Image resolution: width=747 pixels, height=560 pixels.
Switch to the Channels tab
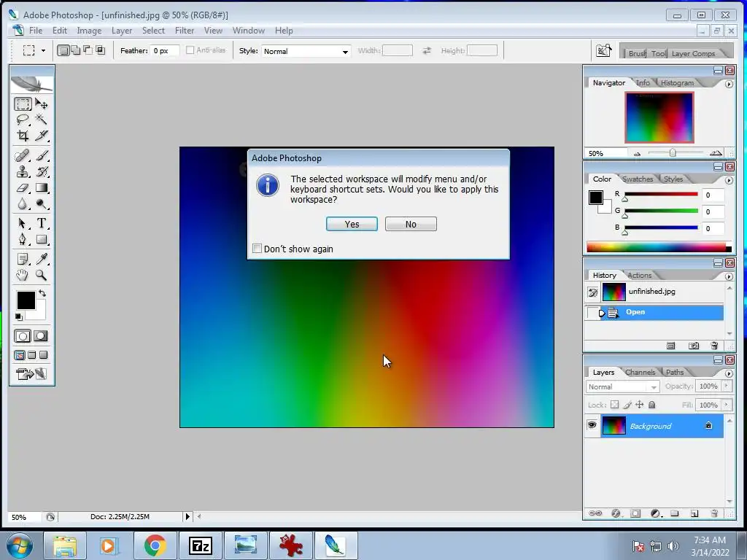tap(640, 373)
